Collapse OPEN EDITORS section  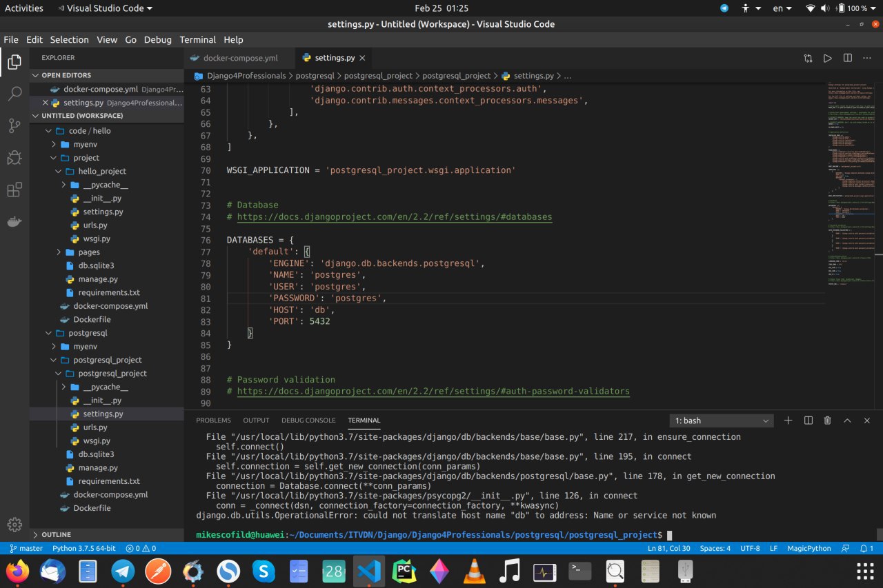pyautogui.click(x=107, y=75)
